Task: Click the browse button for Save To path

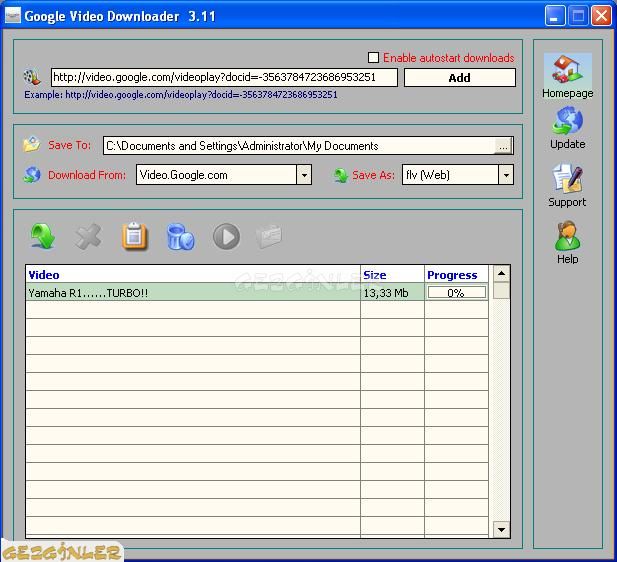Action: pos(503,146)
